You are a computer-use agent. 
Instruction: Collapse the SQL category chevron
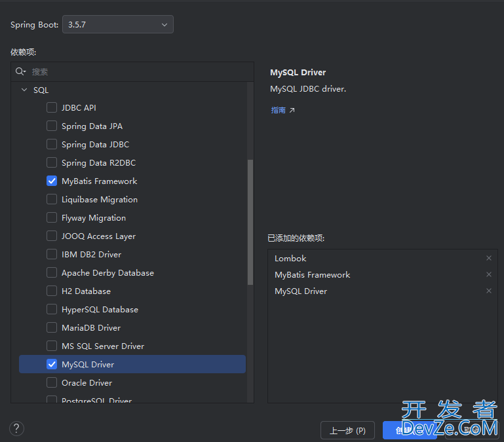[24, 90]
